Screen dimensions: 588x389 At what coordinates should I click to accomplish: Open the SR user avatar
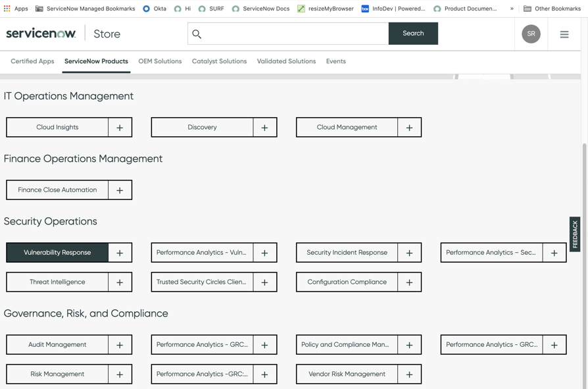[531, 34]
